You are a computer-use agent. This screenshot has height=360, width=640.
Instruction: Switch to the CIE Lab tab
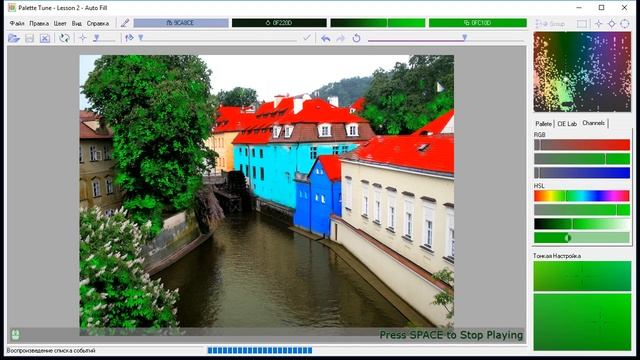pyautogui.click(x=567, y=124)
